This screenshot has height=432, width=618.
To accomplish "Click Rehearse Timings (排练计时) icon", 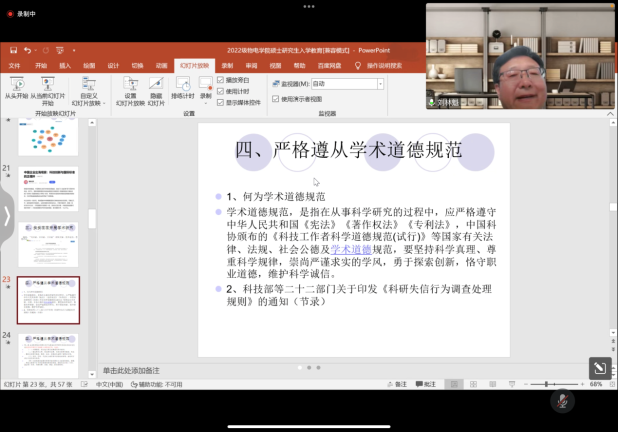I will tap(182, 88).
